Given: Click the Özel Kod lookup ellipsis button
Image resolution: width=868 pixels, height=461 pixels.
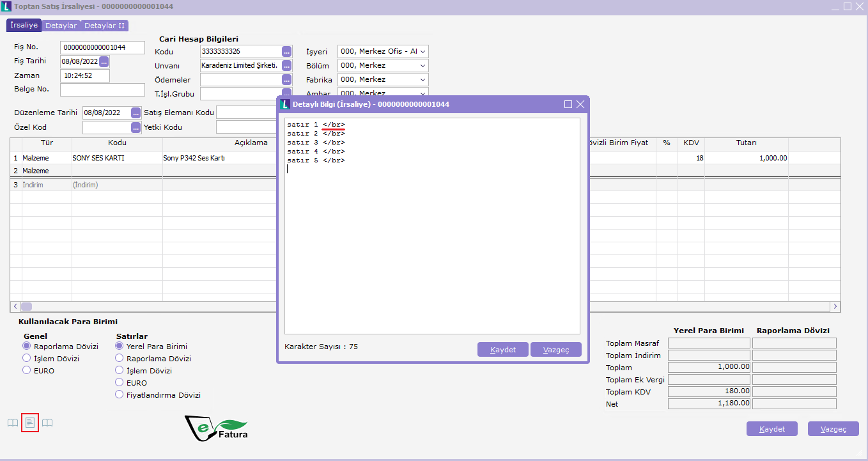Looking at the screenshot, I should tap(136, 127).
